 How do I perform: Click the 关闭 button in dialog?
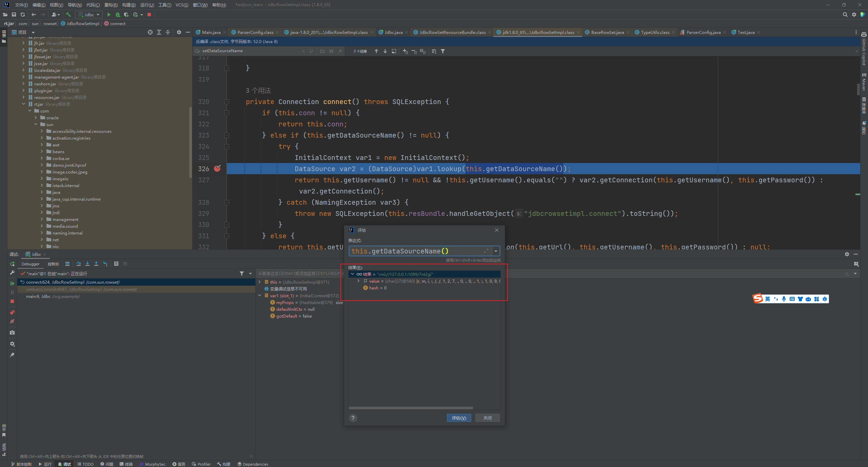pyautogui.click(x=487, y=418)
